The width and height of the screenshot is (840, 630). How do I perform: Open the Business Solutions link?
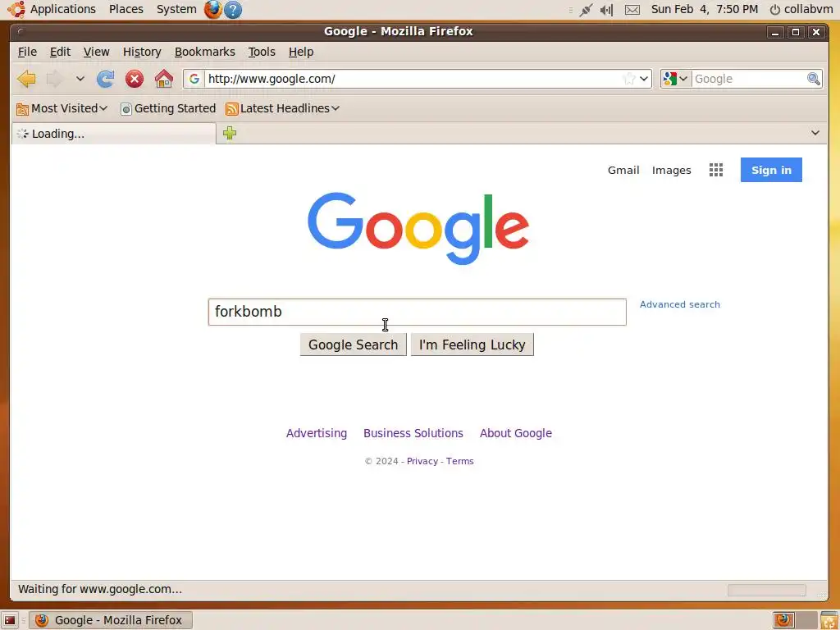413,433
